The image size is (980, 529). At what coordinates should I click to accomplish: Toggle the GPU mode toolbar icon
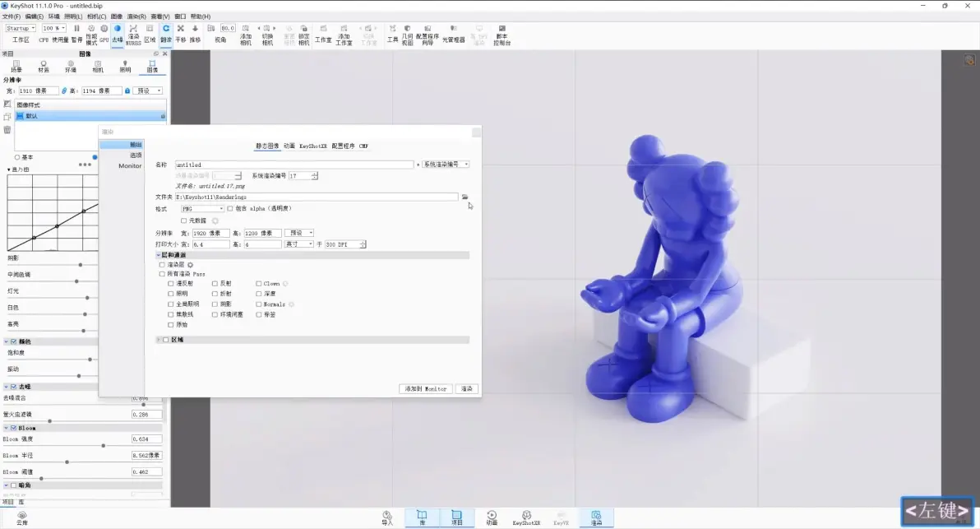(x=104, y=33)
